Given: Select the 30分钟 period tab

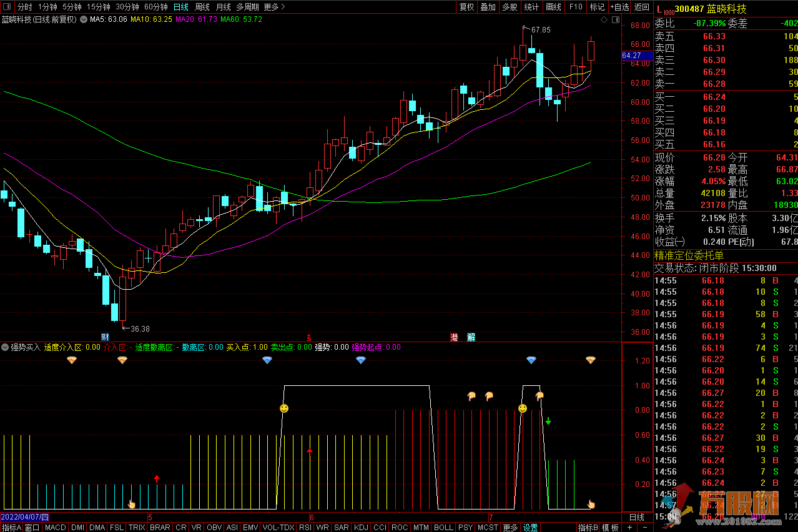Looking at the screenshot, I should (x=127, y=7).
